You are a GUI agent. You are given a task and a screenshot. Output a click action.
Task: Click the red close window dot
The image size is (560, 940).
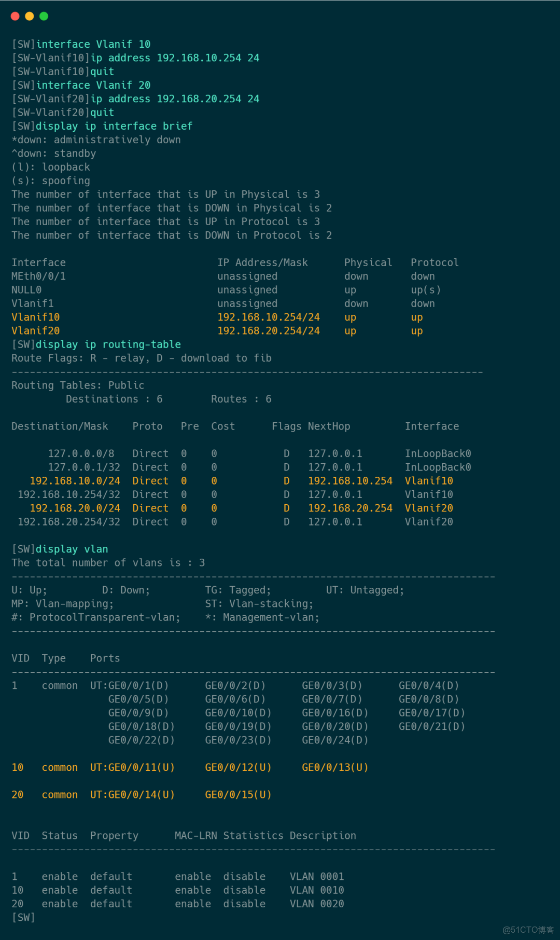tap(15, 16)
